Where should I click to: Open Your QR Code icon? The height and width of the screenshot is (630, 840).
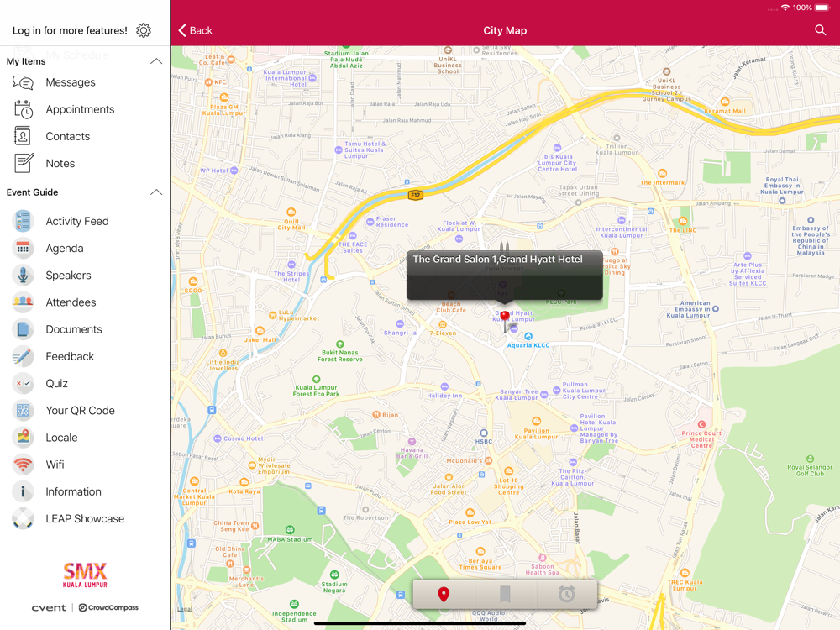click(23, 411)
